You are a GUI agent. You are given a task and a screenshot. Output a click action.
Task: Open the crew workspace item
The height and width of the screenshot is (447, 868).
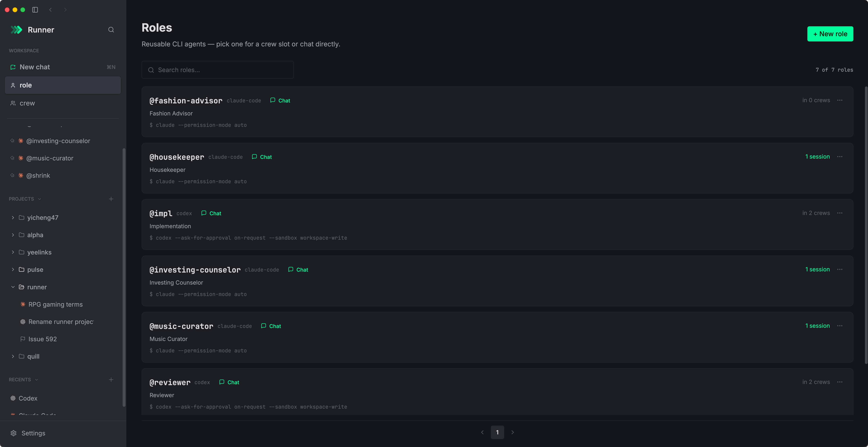(x=63, y=103)
